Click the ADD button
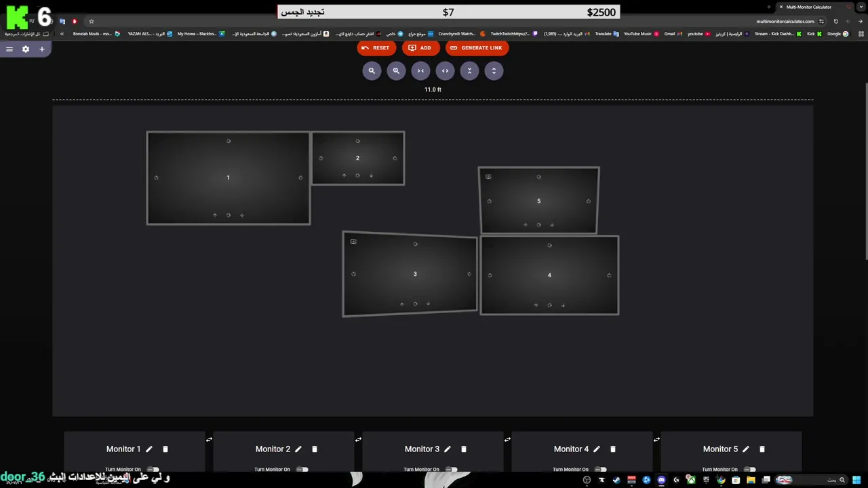The image size is (868, 488). tap(420, 48)
